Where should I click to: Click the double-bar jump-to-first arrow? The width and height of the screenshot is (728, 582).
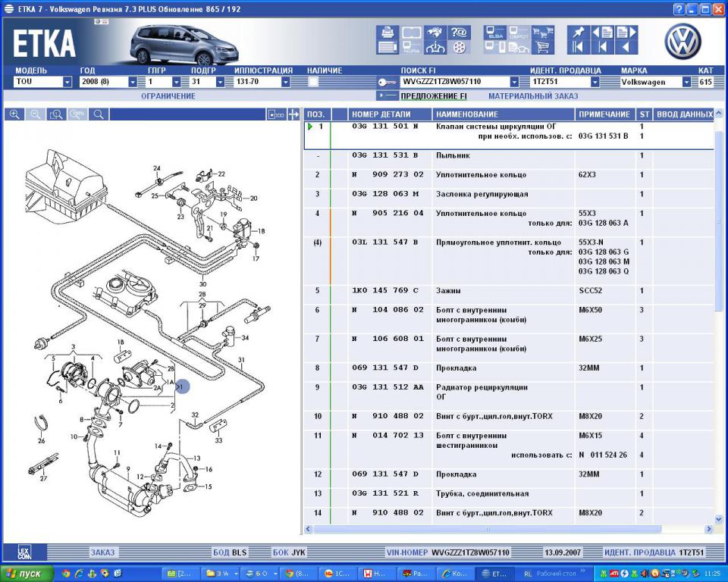(x=579, y=47)
